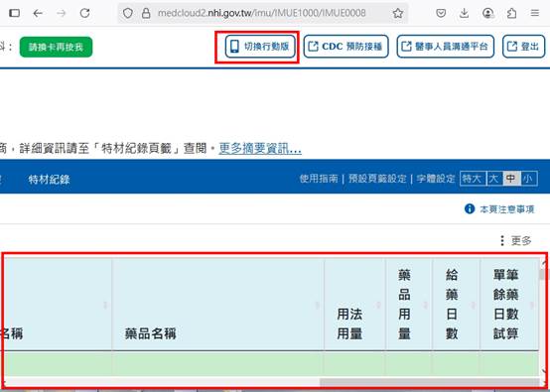
Task: View site security padlock icon
Action: (x=146, y=13)
